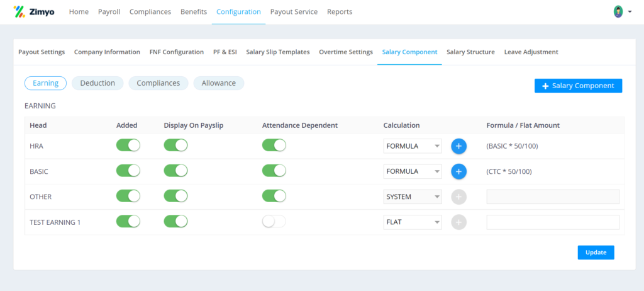Switch to FNF Configuration tab
This screenshot has width=644, height=291.
coord(177,52)
